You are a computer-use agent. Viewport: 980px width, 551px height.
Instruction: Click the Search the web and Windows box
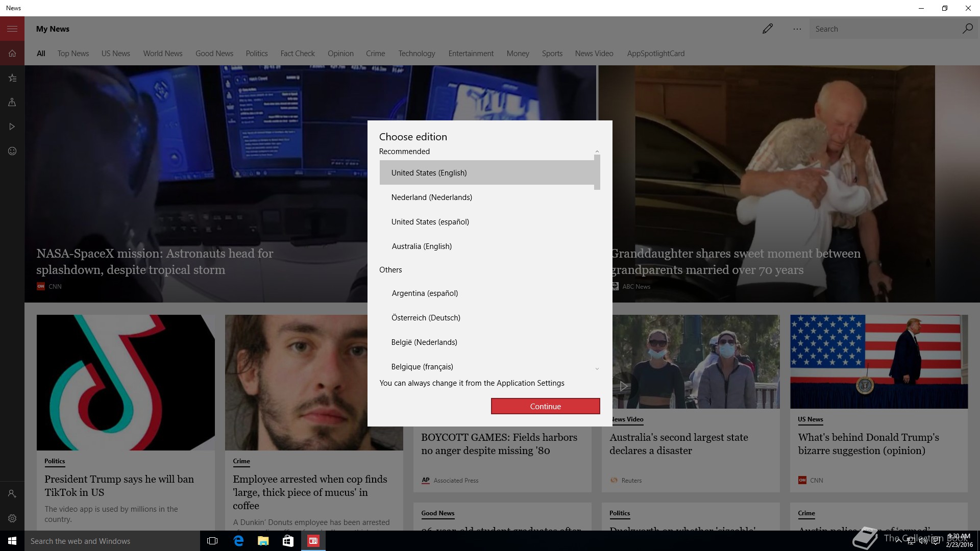[112, 541]
